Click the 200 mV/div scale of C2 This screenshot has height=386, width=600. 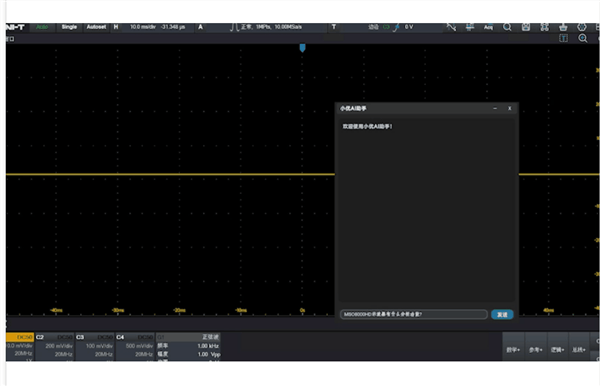coord(59,346)
